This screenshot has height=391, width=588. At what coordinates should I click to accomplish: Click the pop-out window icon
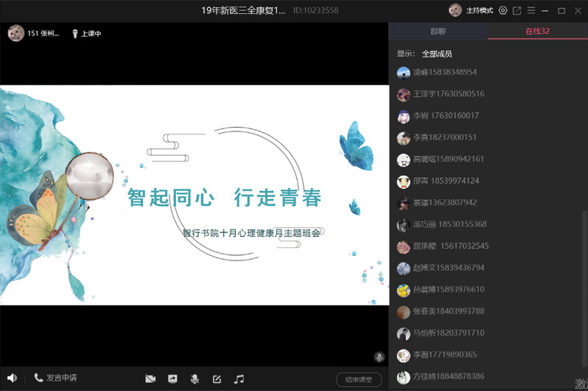(517, 10)
